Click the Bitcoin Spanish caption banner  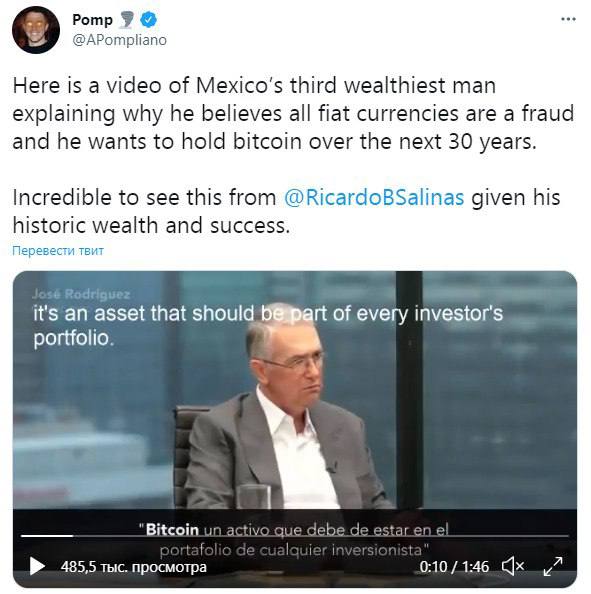click(294, 539)
